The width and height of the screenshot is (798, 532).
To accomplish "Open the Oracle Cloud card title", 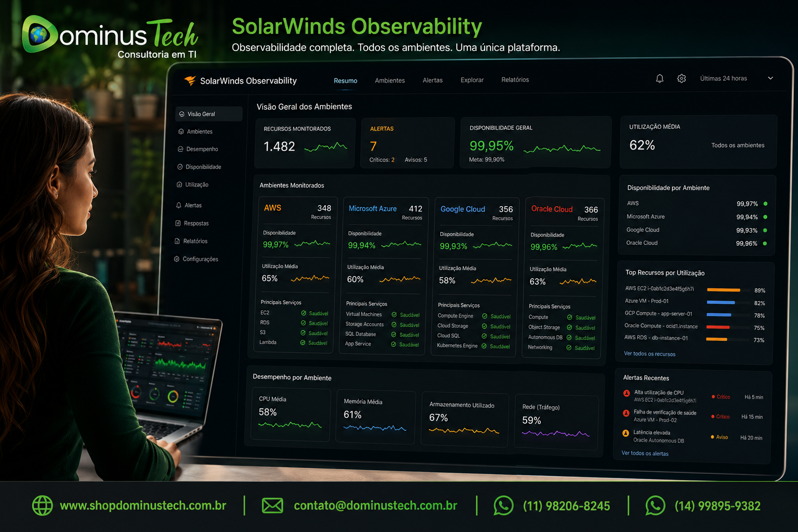I will tap(552, 209).
